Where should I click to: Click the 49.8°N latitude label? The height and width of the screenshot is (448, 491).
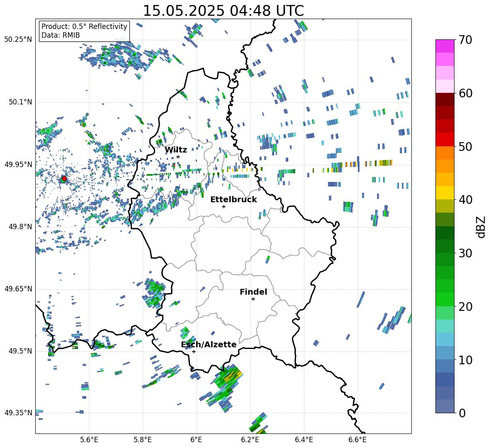click(20, 227)
